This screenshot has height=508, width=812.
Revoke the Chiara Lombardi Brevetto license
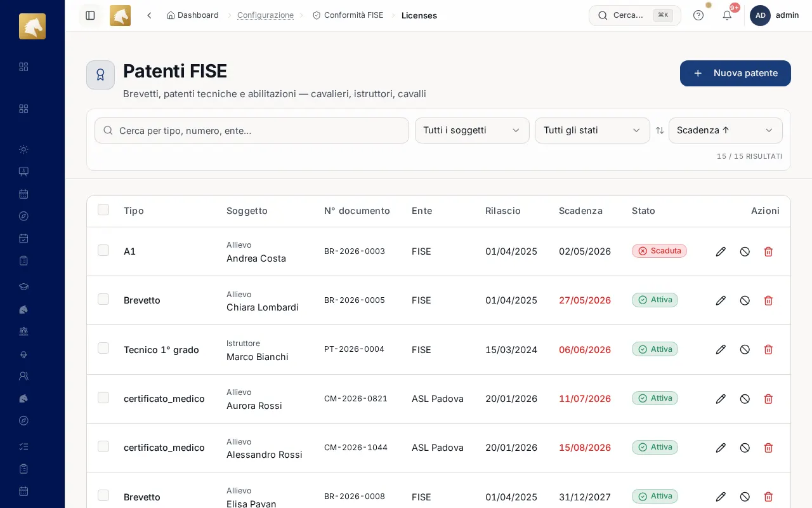(745, 300)
